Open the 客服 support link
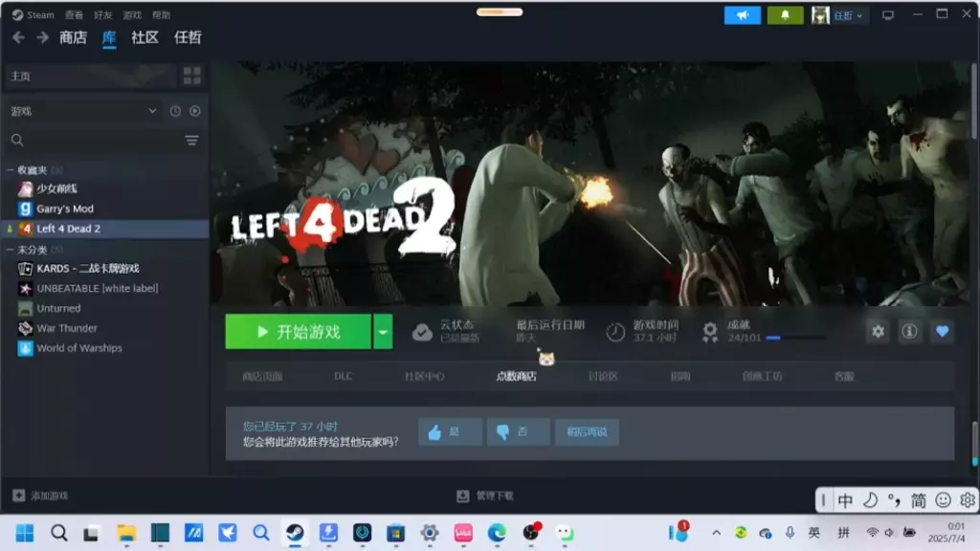The width and height of the screenshot is (980, 551). click(x=844, y=377)
